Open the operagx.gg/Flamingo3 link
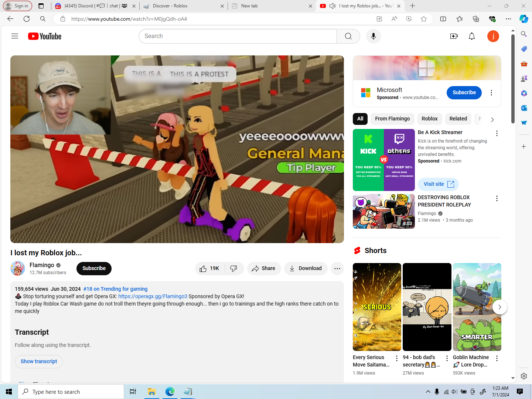 153,296
